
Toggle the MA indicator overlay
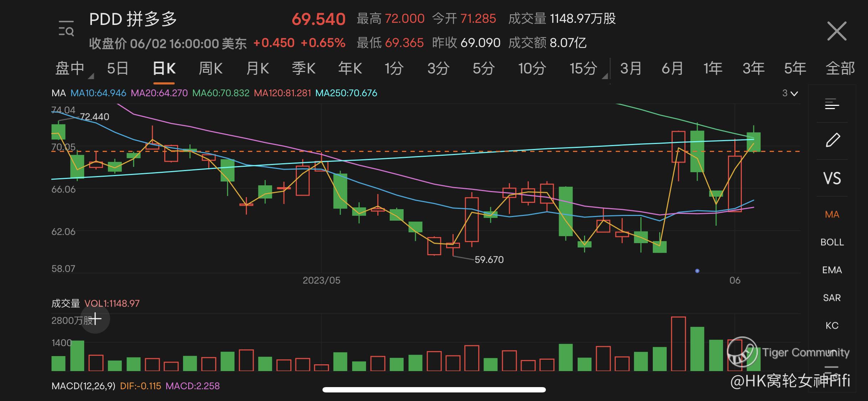(832, 215)
